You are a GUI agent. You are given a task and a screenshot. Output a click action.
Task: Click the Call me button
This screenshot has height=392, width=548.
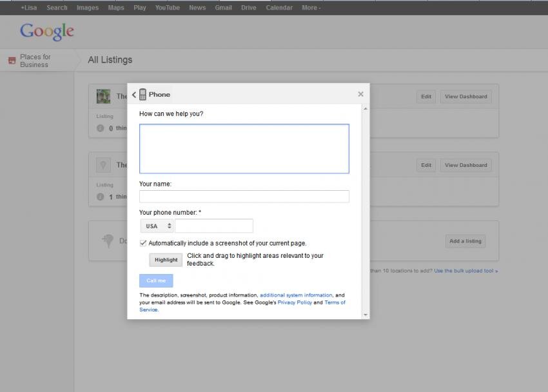(156, 280)
